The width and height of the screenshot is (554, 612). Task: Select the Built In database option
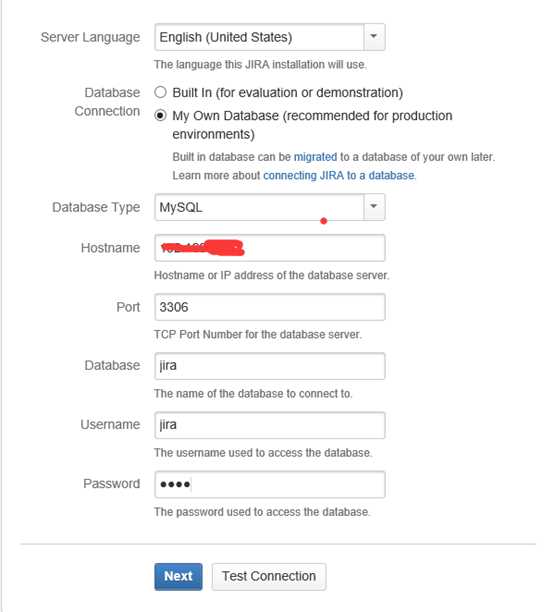pyautogui.click(x=160, y=93)
